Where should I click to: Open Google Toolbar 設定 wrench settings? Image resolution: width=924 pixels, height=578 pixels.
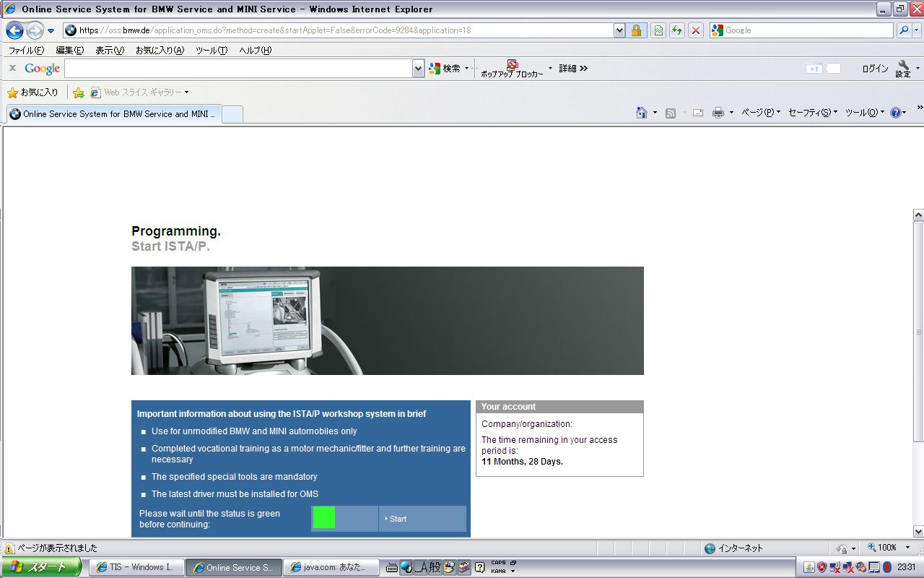(x=904, y=69)
